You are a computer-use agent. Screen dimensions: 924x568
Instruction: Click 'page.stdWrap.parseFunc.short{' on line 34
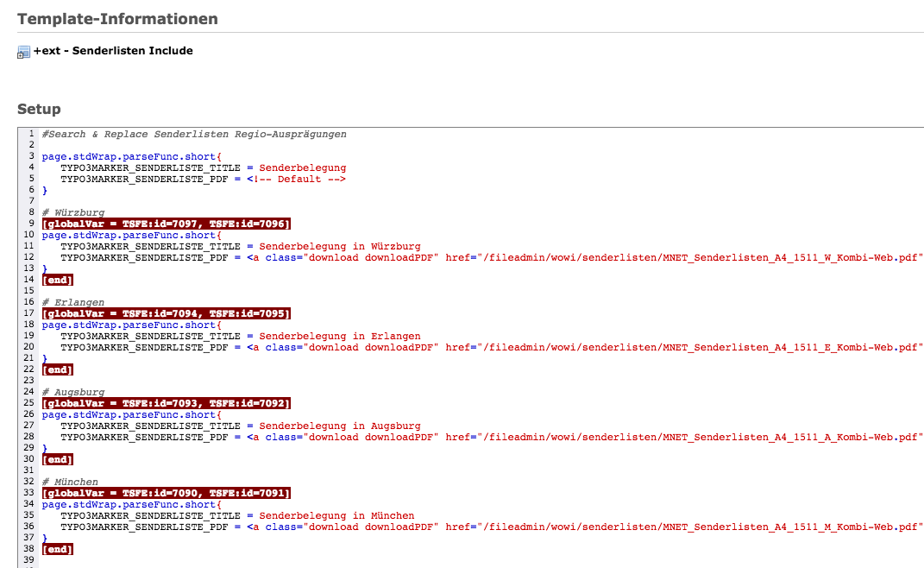pyautogui.click(x=132, y=504)
